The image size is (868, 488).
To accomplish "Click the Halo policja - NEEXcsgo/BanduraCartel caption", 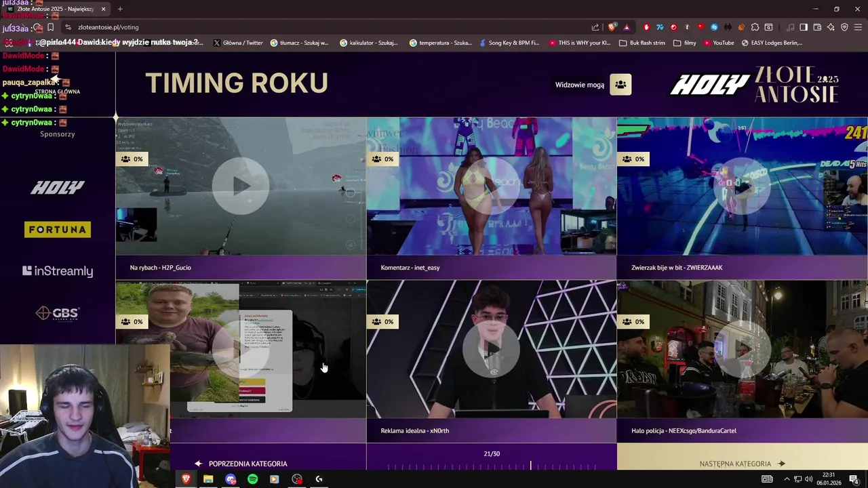I will coord(684,430).
